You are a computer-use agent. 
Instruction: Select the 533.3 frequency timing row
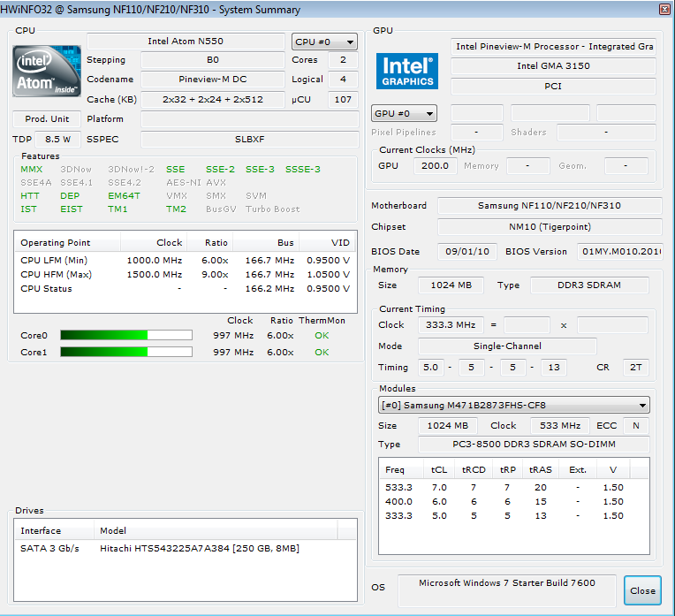click(x=513, y=487)
